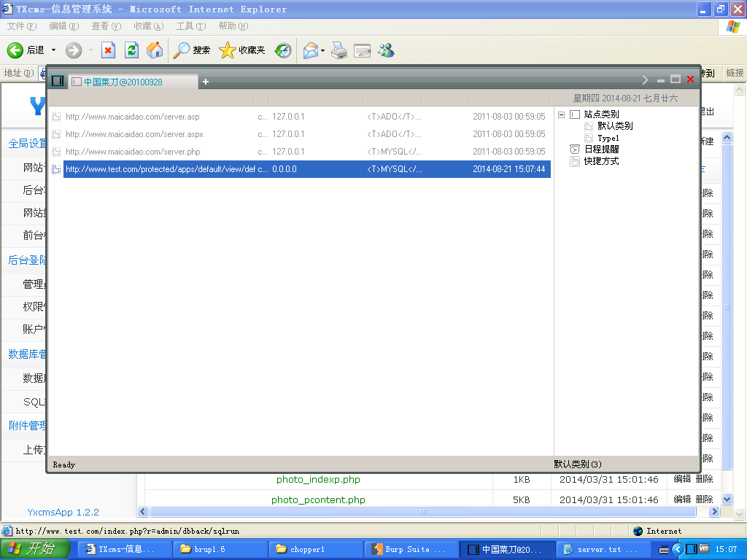Open photo_pcontent.php file link
Viewport: 747px width, 560px height.
[318, 499]
